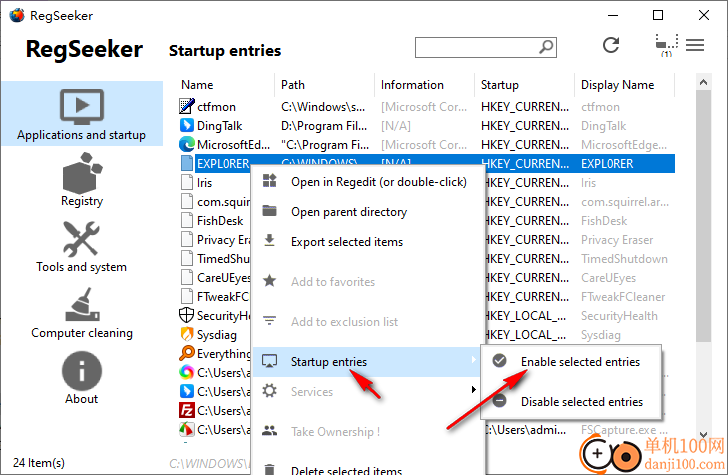Click the ctfmon entry icon
This screenshot has width=728, height=475.
coord(187,106)
